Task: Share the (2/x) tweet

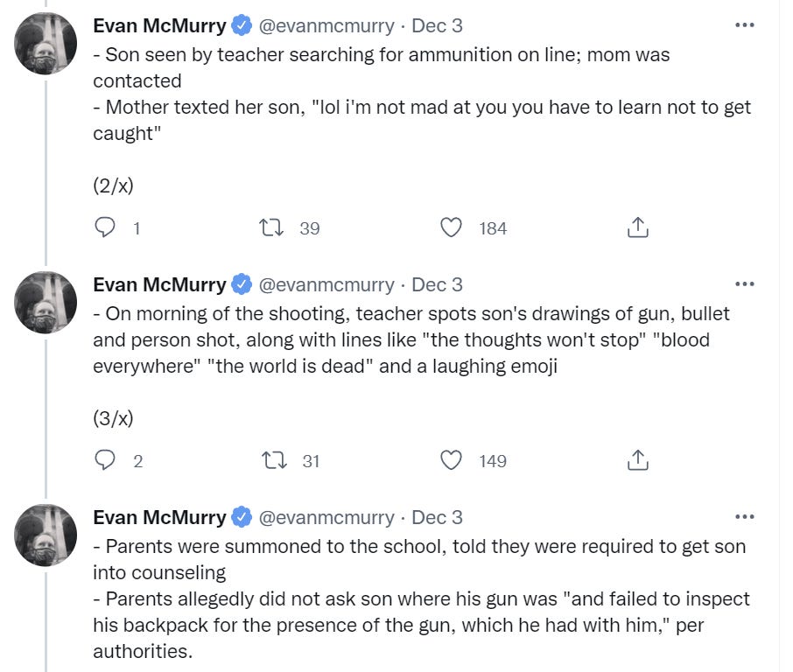Action: coord(638,227)
